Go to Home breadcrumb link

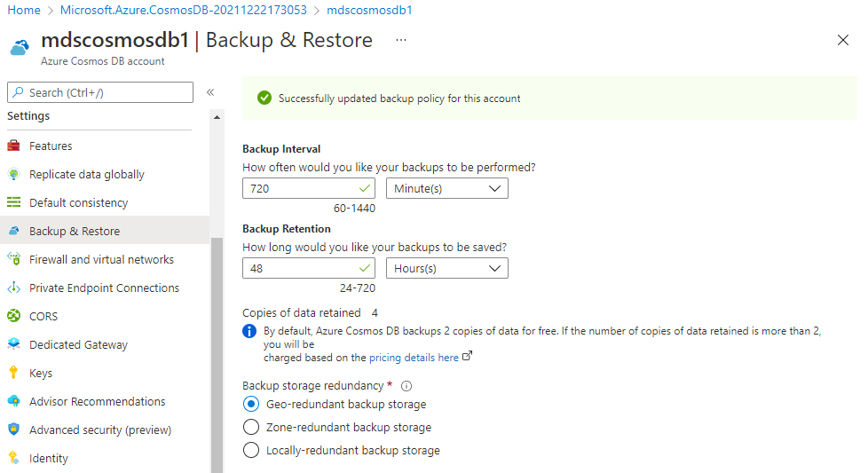(x=24, y=10)
